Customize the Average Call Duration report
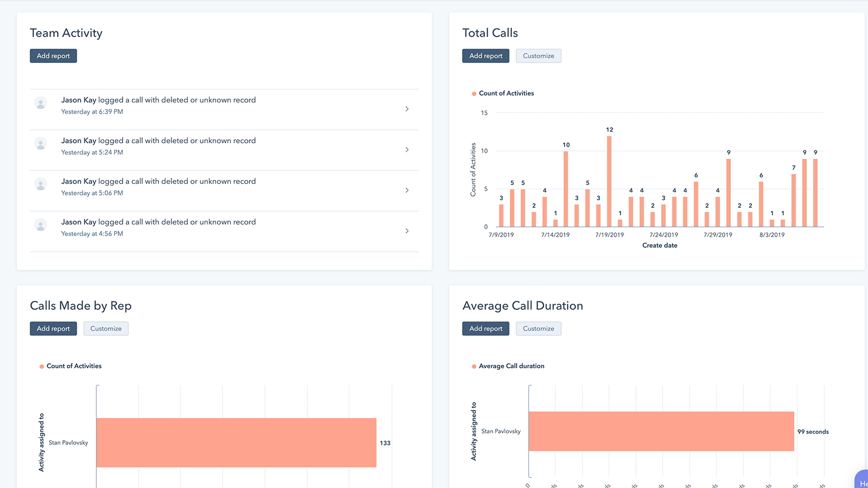The width and height of the screenshot is (868, 488). [538, 329]
